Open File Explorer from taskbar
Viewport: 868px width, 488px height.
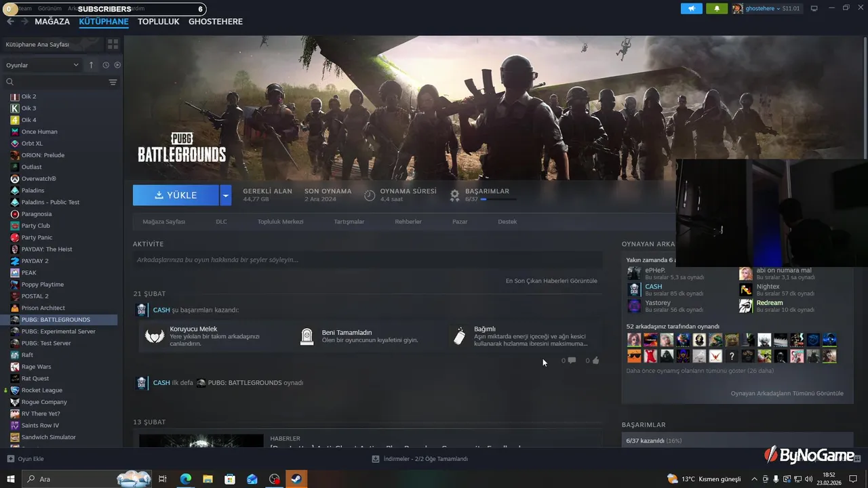coord(208,479)
